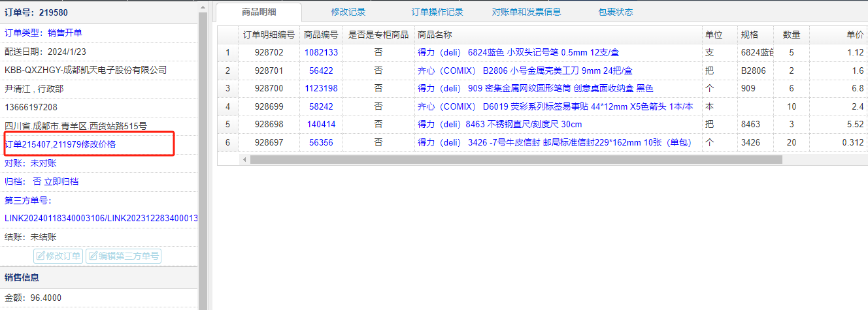Click the 单价 column header
The height and width of the screenshot is (310, 868).
pyautogui.click(x=839, y=35)
